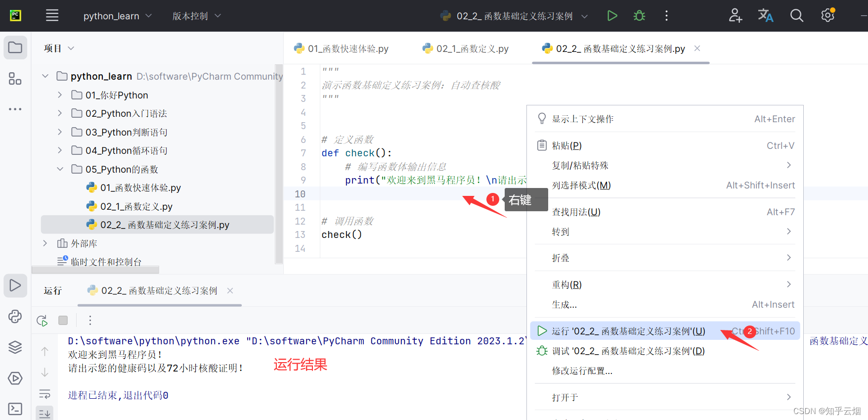The height and width of the screenshot is (420, 868).
Task: Choose 修改运行配置... menu item
Action: 665,371
